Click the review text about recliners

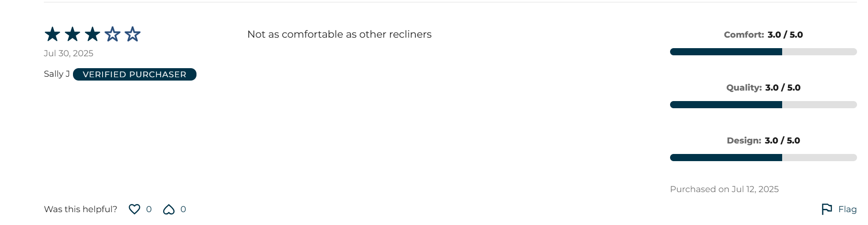click(x=339, y=34)
